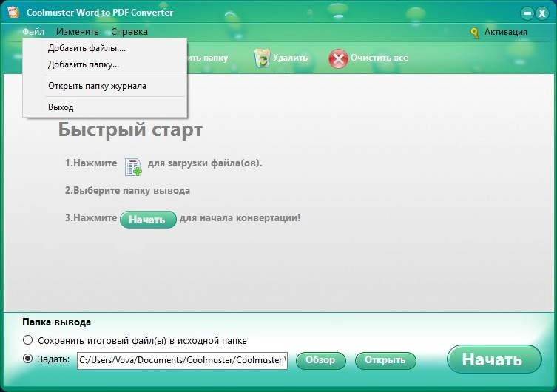Open the Справка menu
557x392 pixels.
(129, 32)
